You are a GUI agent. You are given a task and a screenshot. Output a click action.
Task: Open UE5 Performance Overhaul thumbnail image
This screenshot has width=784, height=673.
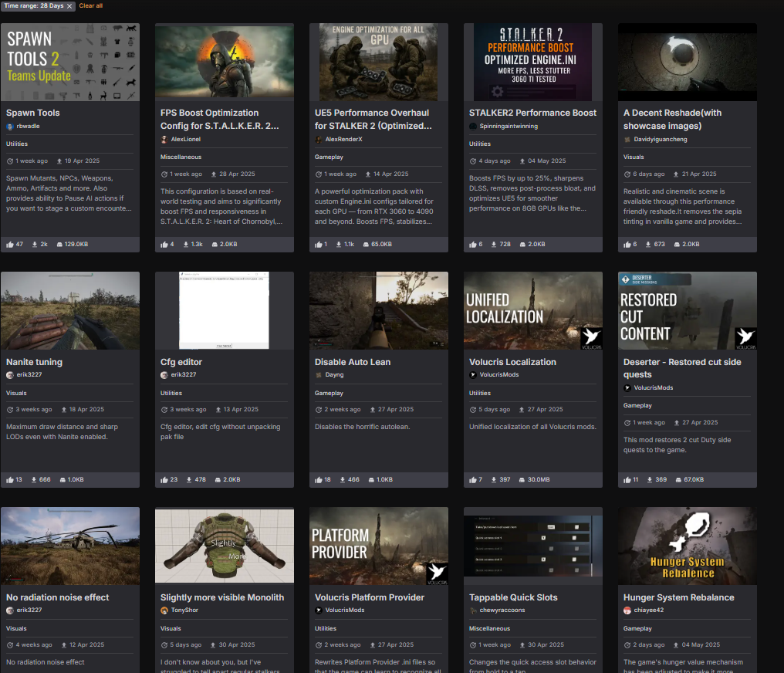(379, 62)
